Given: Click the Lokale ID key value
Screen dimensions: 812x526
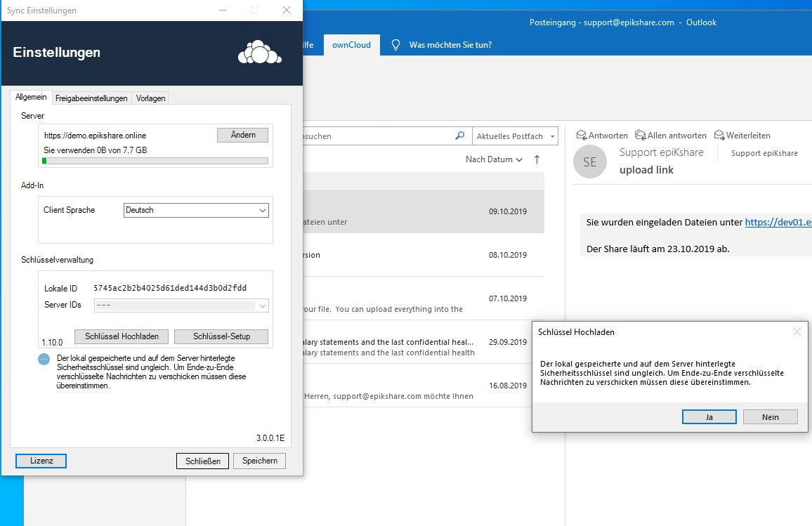Looking at the screenshot, I should tap(170, 288).
